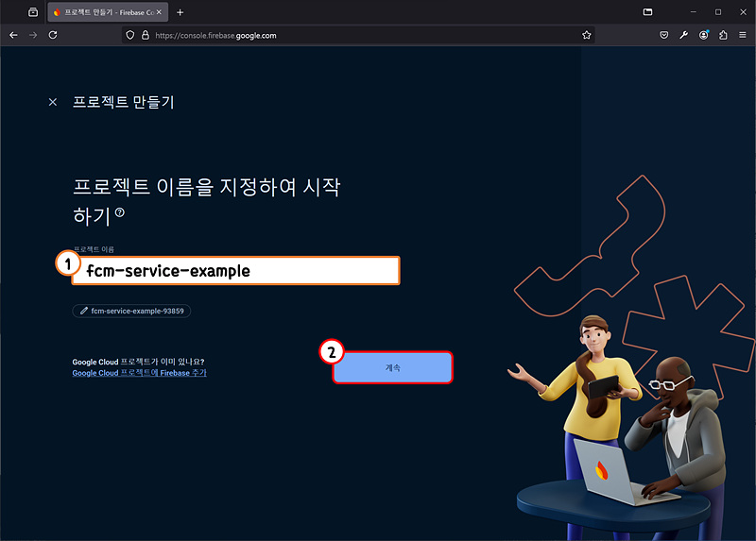
Task: Click the Firefox View icon at the far left of the tab bar
Action: tap(33, 12)
